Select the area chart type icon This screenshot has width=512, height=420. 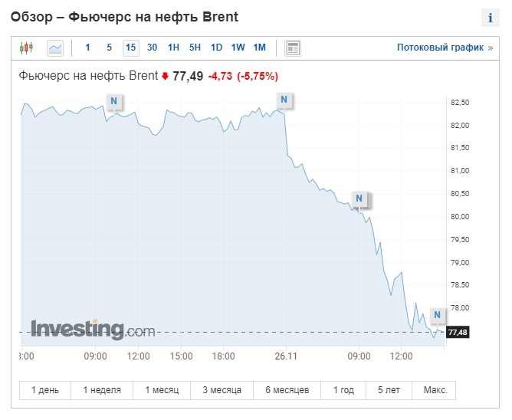55,48
